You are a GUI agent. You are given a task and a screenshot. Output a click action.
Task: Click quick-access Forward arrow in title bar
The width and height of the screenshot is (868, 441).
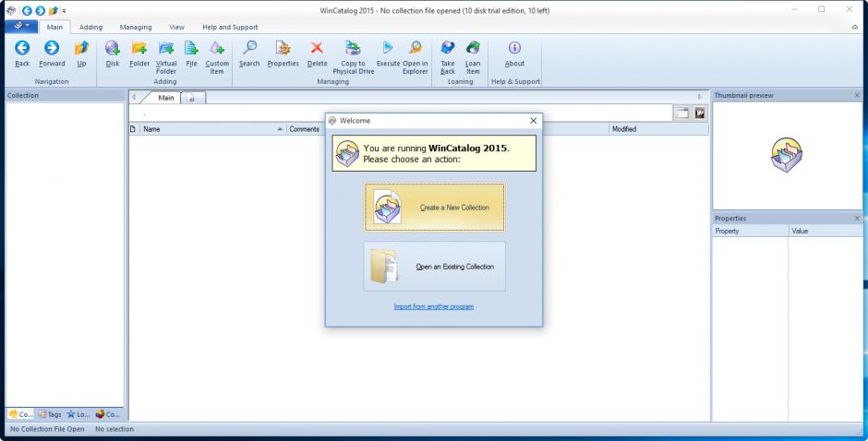point(41,10)
